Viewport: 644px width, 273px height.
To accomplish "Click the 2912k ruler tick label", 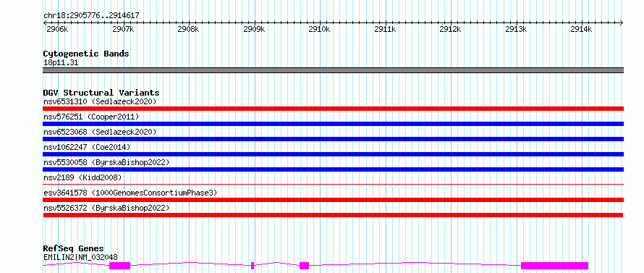I will (451, 30).
